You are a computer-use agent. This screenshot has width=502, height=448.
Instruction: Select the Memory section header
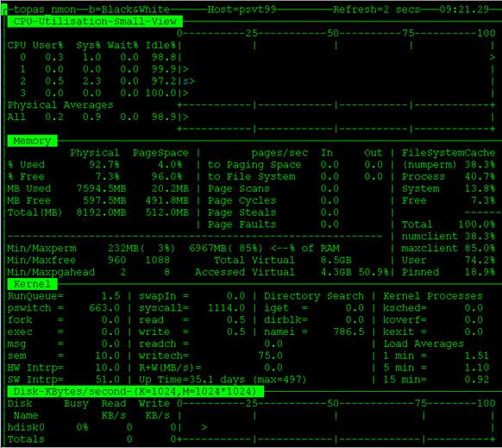point(32,141)
